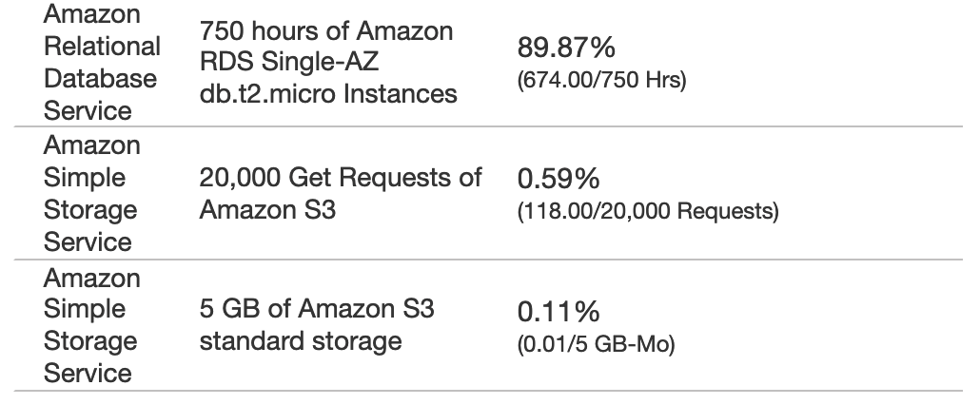
Task: Click the 'standard storage' text line
Action: (x=301, y=341)
